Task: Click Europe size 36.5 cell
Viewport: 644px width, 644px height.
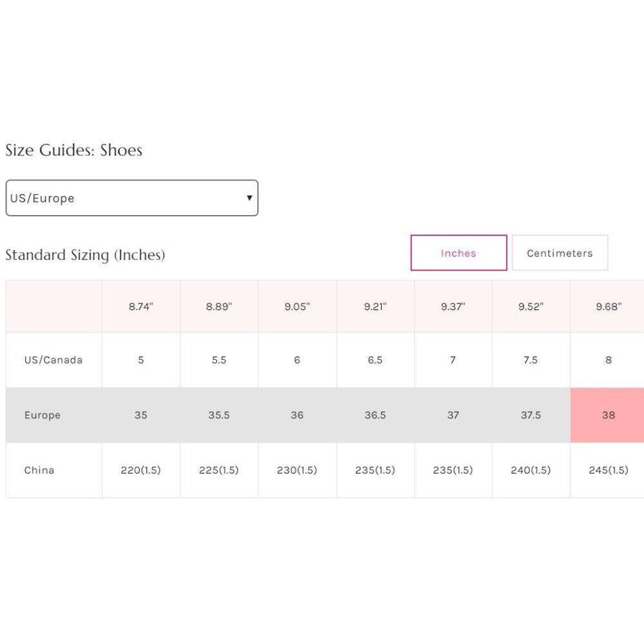Action: [375, 415]
